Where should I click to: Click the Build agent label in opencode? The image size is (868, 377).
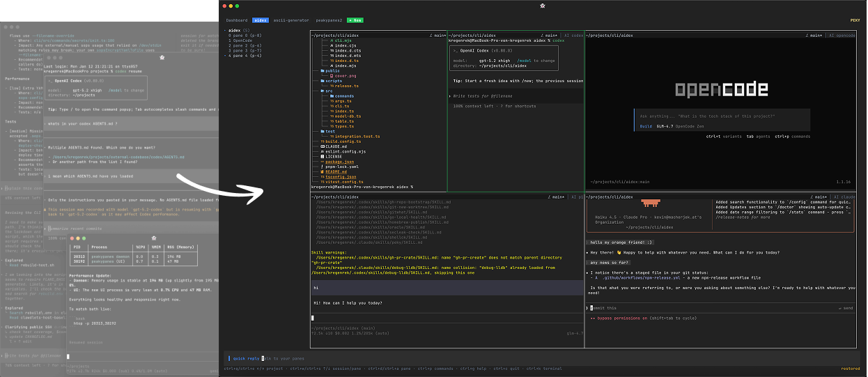pyautogui.click(x=646, y=126)
